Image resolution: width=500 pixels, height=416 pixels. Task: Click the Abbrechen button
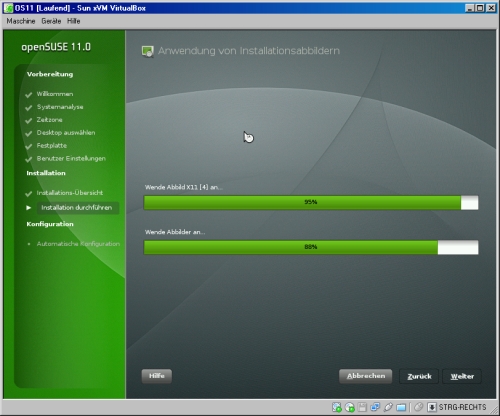[x=366, y=376]
